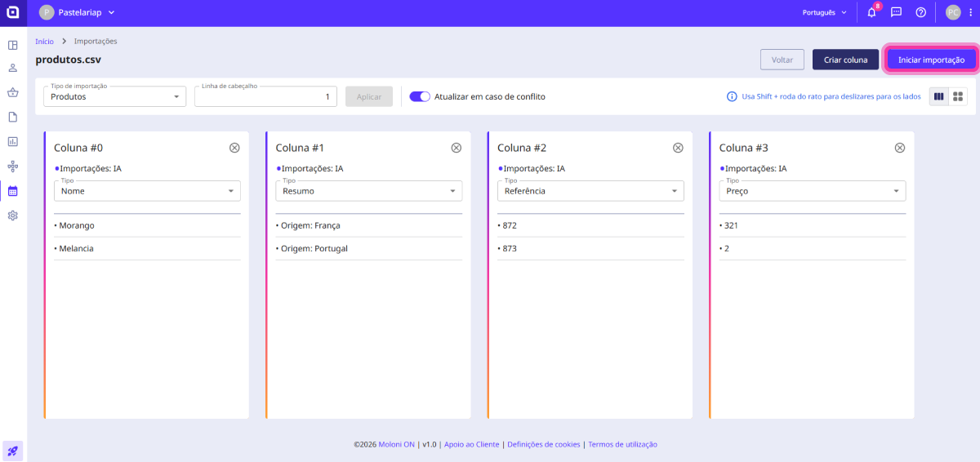This screenshot has width=980, height=462.
Task: Open the three-dot menu in top bar
Action: (x=969, y=12)
